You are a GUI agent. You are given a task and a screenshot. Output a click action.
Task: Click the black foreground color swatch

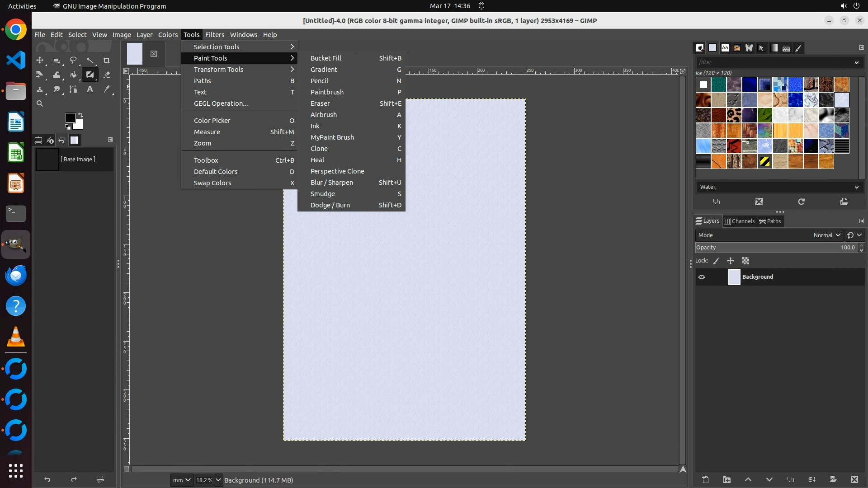(x=70, y=118)
